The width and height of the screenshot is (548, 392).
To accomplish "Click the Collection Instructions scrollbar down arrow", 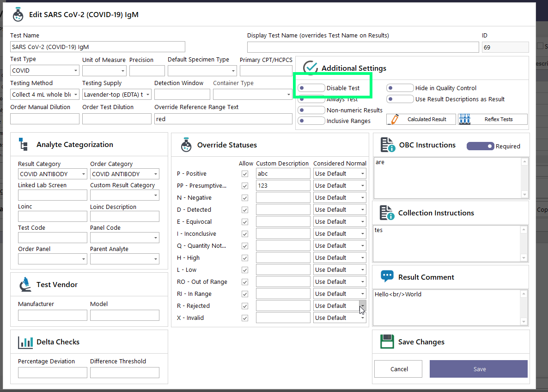I will [524, 258].
